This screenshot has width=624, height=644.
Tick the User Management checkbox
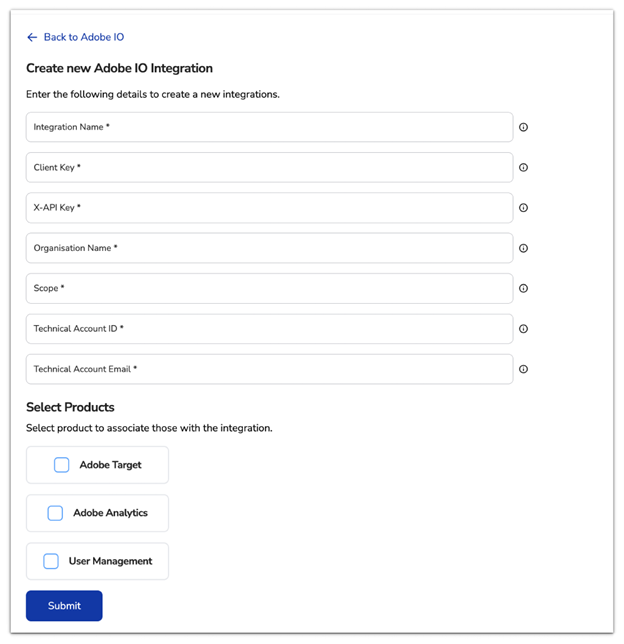51,561
